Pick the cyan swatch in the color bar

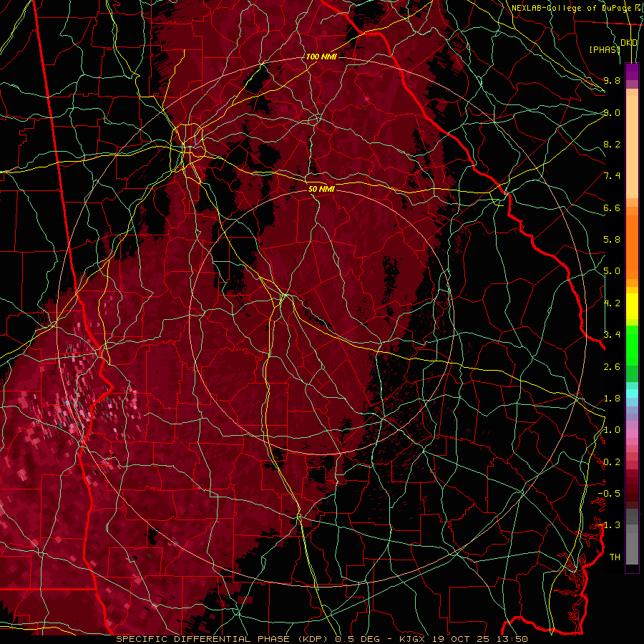tap(632, 394)
